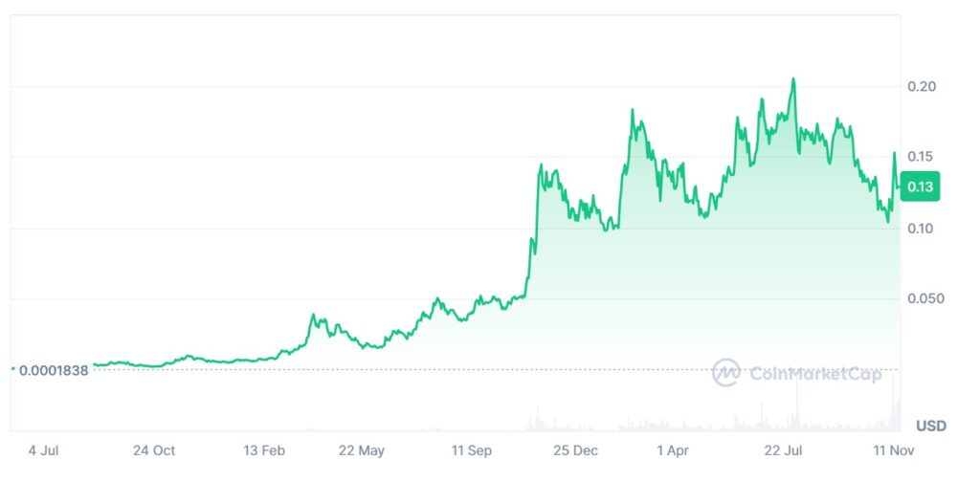This screenshot has width=980, height=482.
Task: Click the highest peak of the price line
Action: click(793, 79)
